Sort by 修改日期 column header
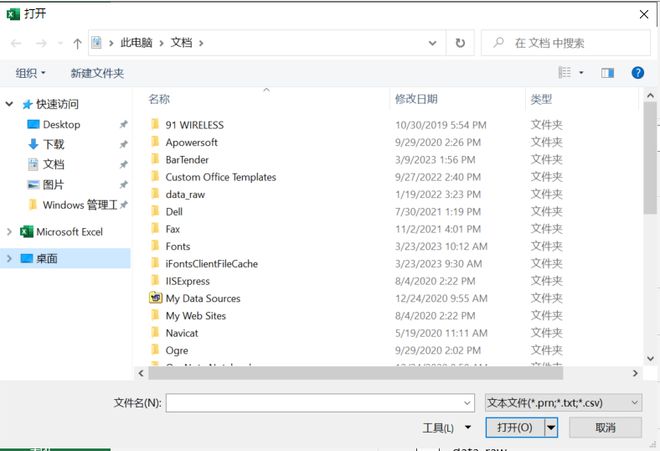This screenshot has width=660, height=451. (x=416, y=99)
